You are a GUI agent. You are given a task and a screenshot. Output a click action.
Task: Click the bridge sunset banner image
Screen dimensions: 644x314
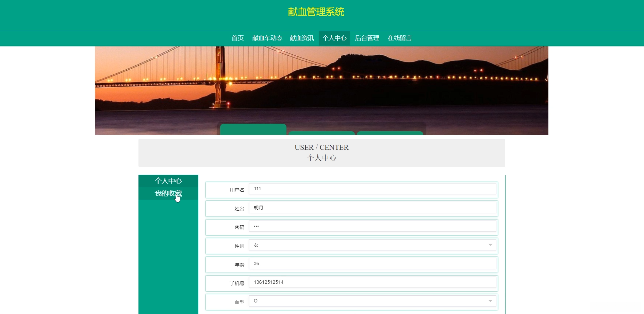pos(321,90)
